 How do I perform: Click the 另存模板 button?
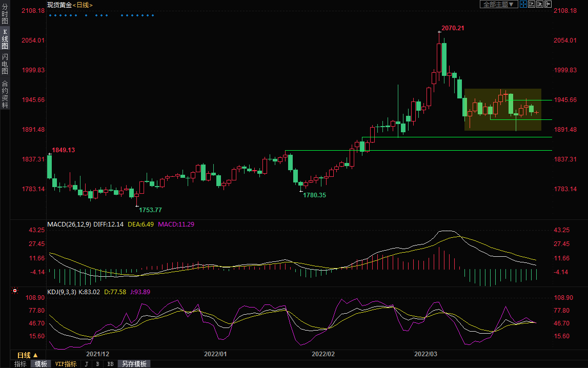pos(134,364)
